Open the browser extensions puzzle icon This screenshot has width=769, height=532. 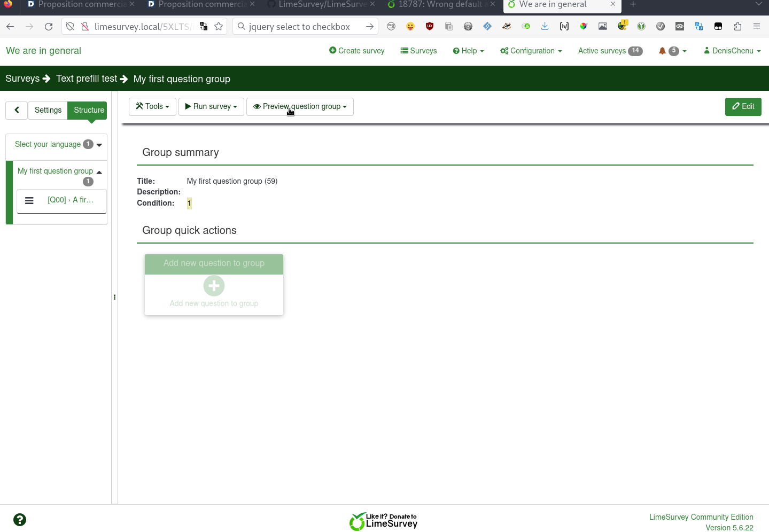tap(737, 26)
